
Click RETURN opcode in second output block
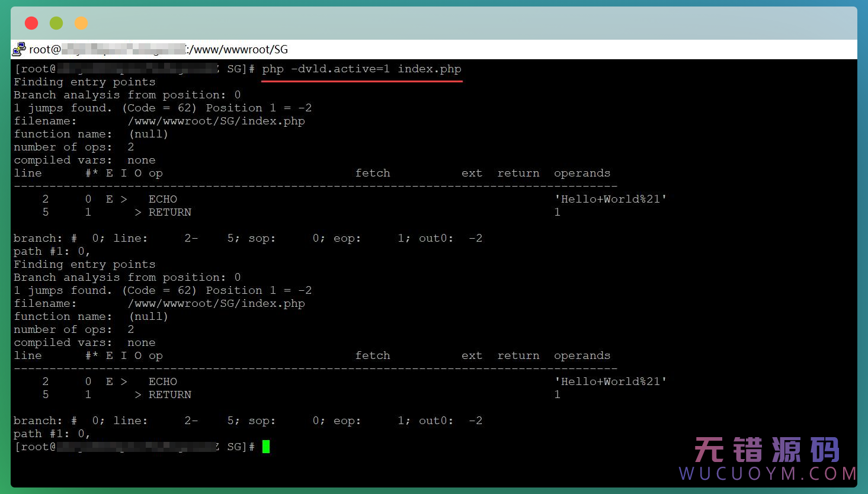click(x=169, y=394)
